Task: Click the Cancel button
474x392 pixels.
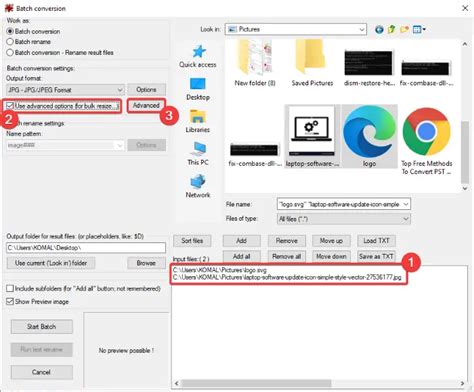Action: coord(42,372)
